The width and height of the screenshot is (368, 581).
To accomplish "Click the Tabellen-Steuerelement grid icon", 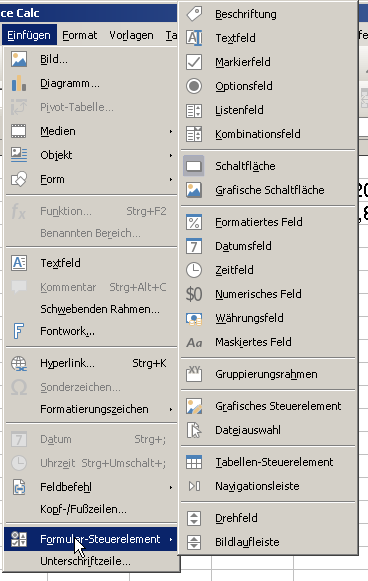I will tap(194, 462).
